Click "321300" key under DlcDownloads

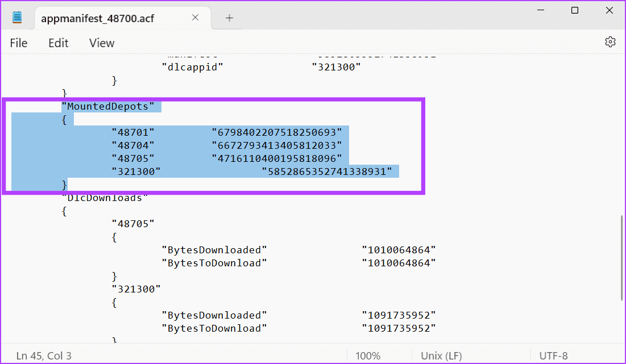(x=136, y=289)
